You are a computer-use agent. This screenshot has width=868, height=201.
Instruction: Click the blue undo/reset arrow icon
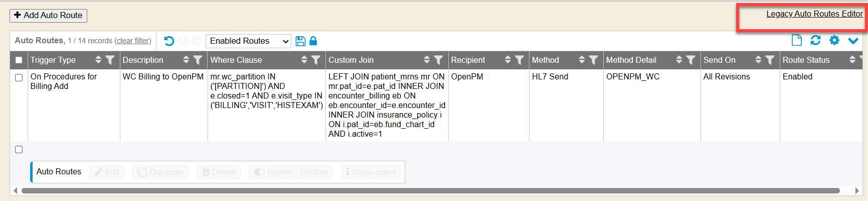pyautogui.click(x=169, y=41)
